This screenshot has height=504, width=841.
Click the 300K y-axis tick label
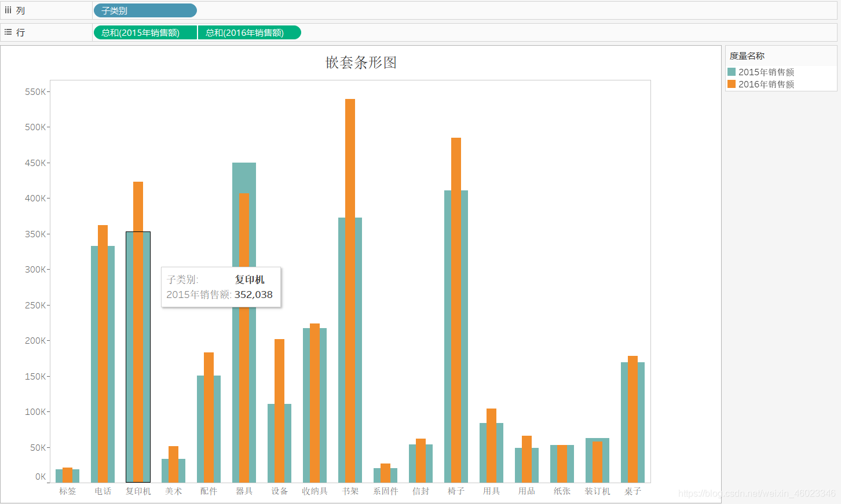pyautogui.click(x=35, y=270)
